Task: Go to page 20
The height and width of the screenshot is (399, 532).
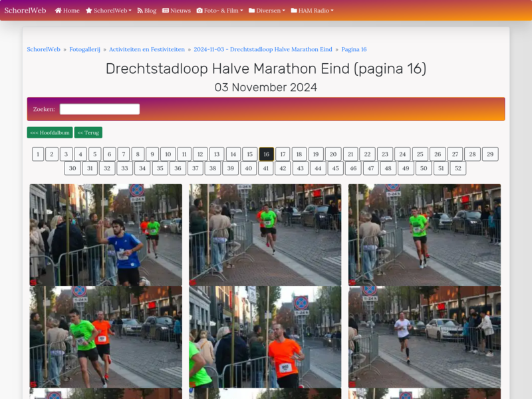Action: pyautogui.click(x=333, y=154)
